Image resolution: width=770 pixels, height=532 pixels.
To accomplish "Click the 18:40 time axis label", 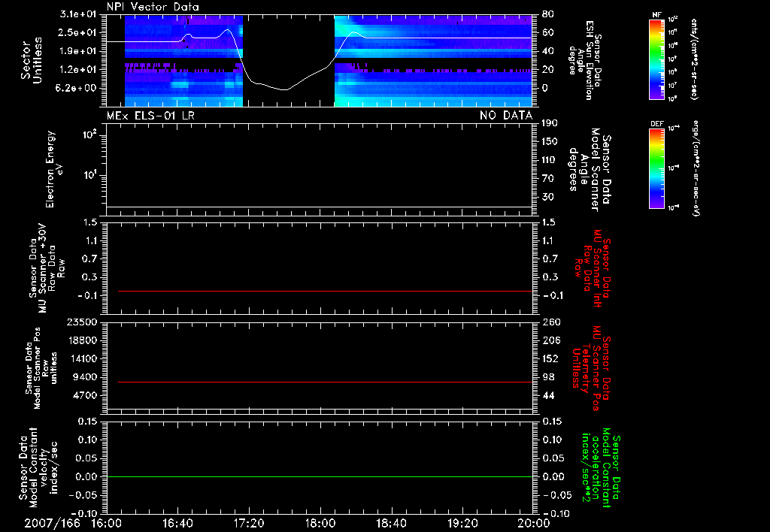I will tap(391, 523).
